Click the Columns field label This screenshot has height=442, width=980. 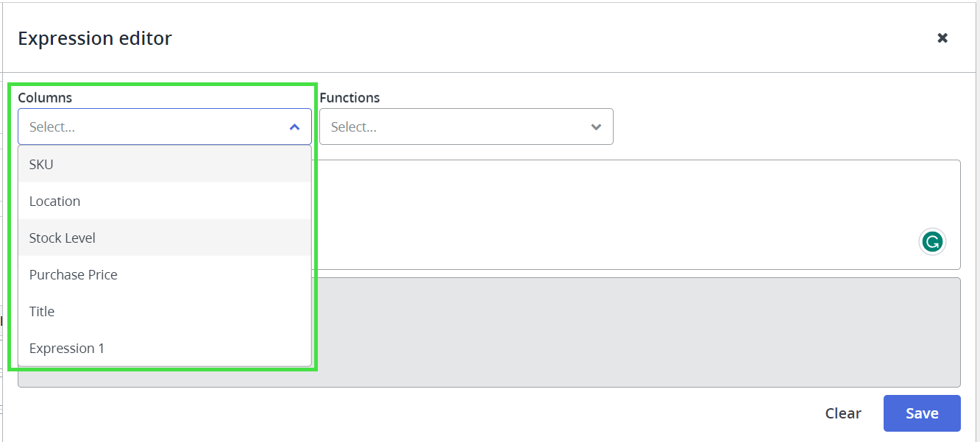(45, 97)
